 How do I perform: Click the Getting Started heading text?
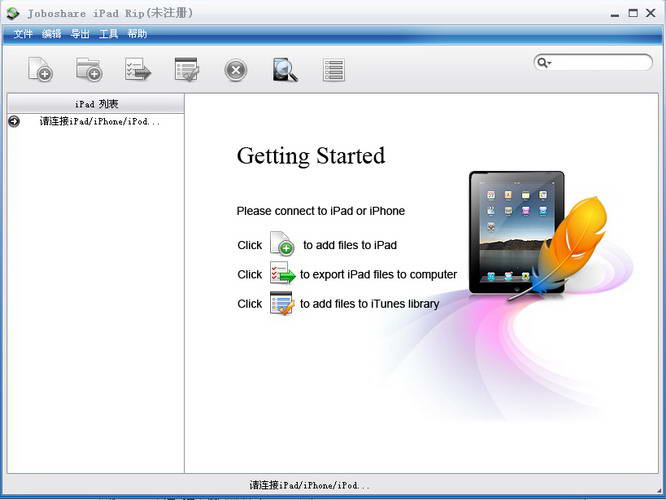[311, 156]
